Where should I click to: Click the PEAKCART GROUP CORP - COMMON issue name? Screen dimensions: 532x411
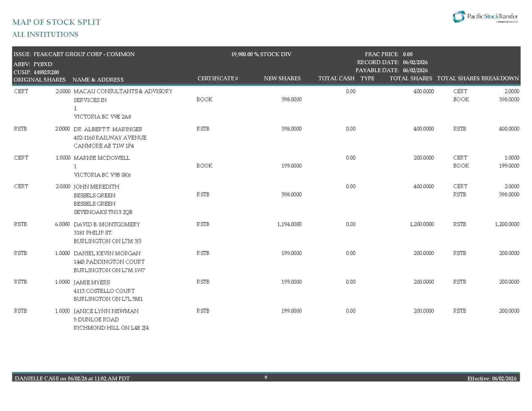coord(84,54)
